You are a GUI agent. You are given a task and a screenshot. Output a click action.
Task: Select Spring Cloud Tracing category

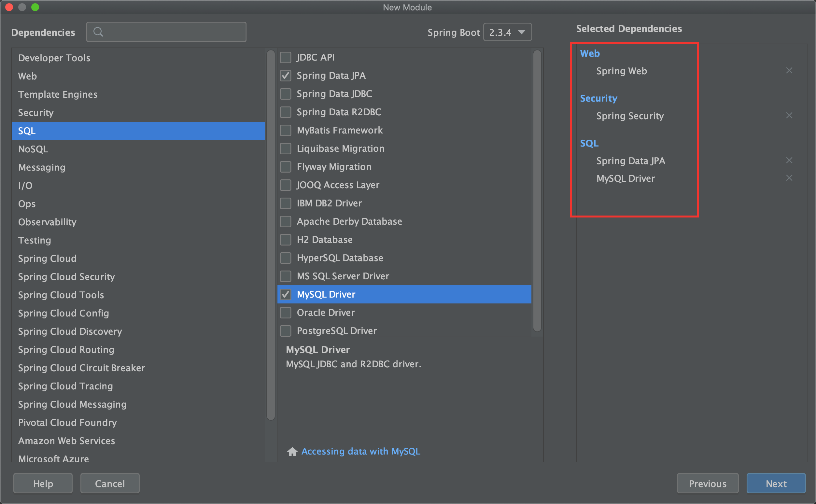[138, 386]
